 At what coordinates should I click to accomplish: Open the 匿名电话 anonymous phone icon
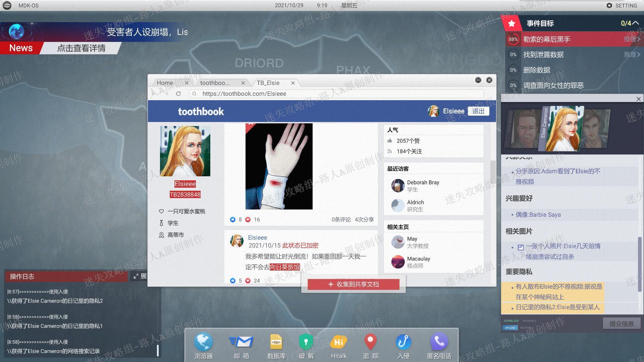(x=439, y=346)
